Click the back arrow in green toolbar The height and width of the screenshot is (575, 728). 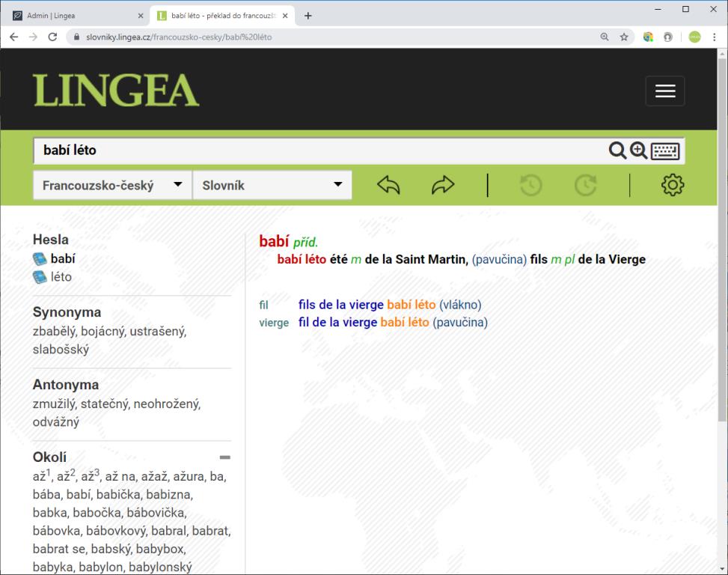(x=388, y=185)
